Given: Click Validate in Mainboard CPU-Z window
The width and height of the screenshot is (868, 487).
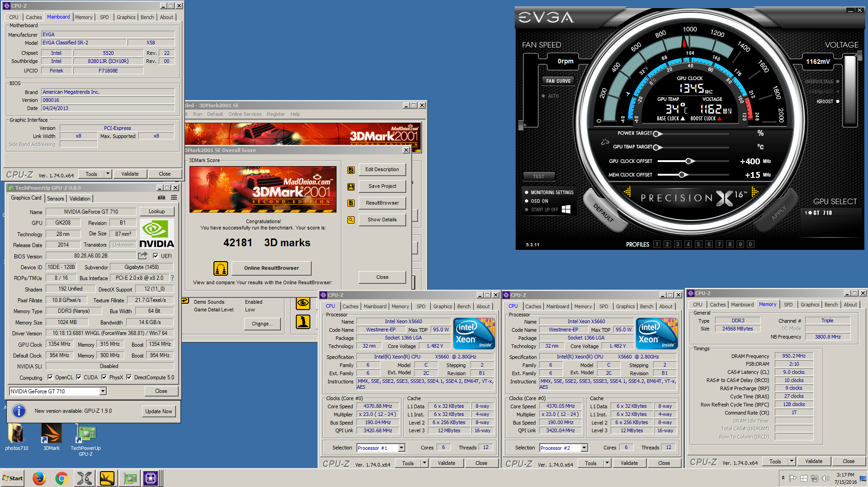Looking at the screenshot, I should [130, 174].
